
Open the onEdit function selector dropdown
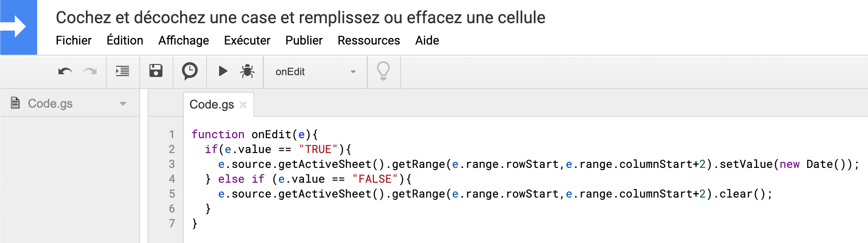[x=315, y=72]
